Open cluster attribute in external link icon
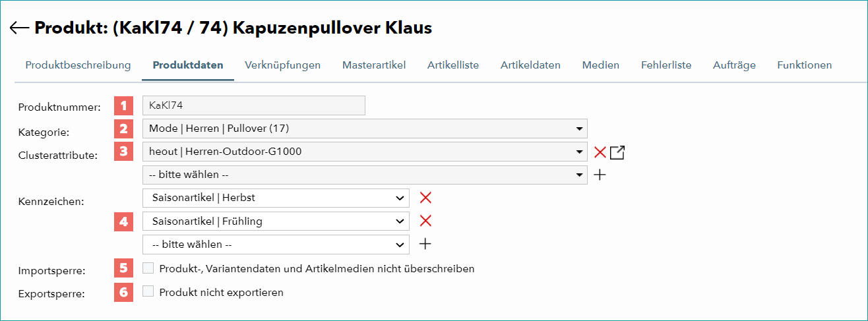868x321 pixels. pos(617,152)
